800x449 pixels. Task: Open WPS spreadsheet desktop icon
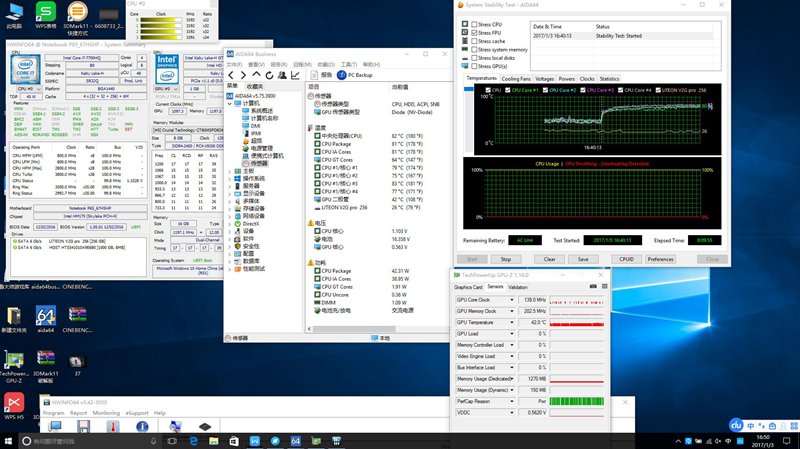click(x=45, y=15)
